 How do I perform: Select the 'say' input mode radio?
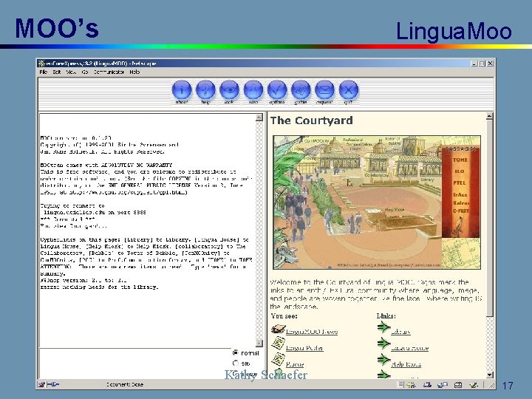236,363
